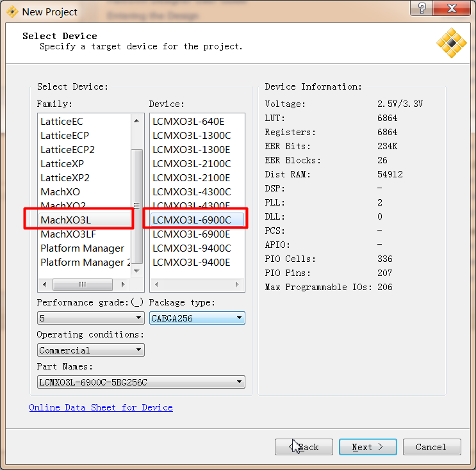This screenshot has height=470, width=476.
Task: Select Platform Manager family
Action: point(82,248)
